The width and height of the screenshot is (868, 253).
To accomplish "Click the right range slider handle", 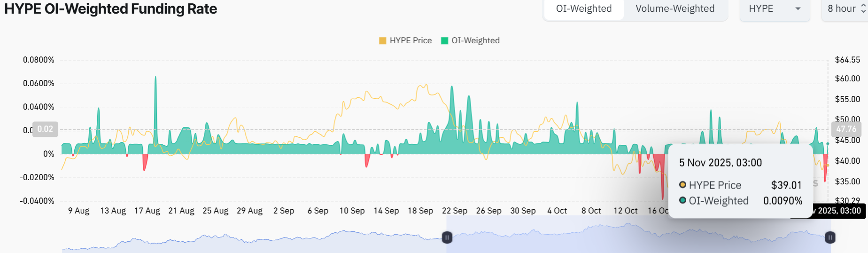I will pos(830,237).
